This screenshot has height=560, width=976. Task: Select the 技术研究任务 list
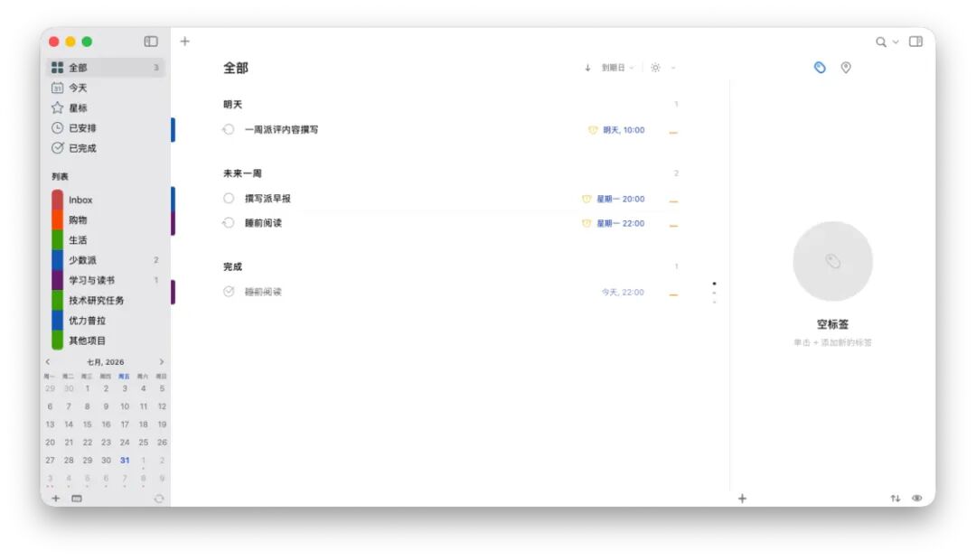[x=106, y=300]
